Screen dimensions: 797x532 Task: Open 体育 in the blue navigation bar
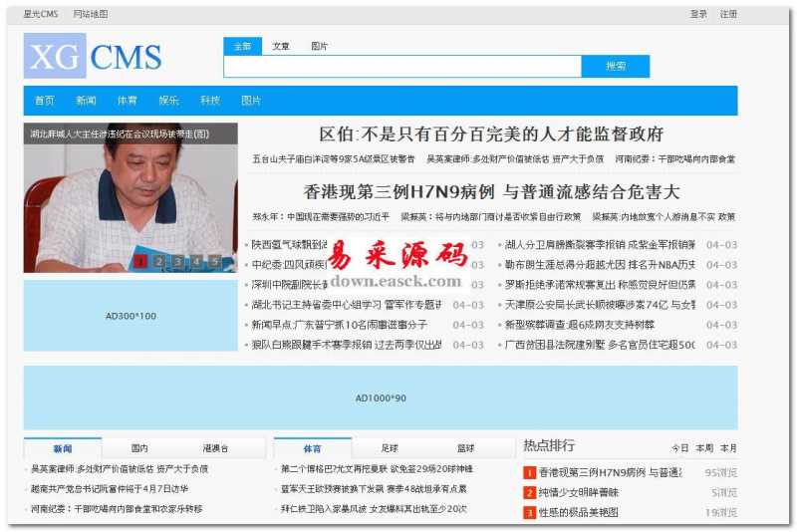(127, 101)
